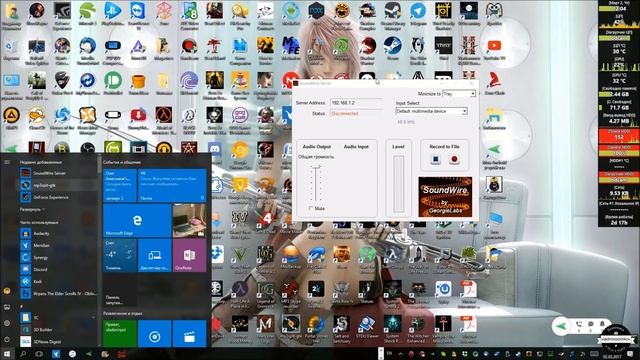Expand the Start menu hamburger navigation
640x360 pixels.
point(7,162)
